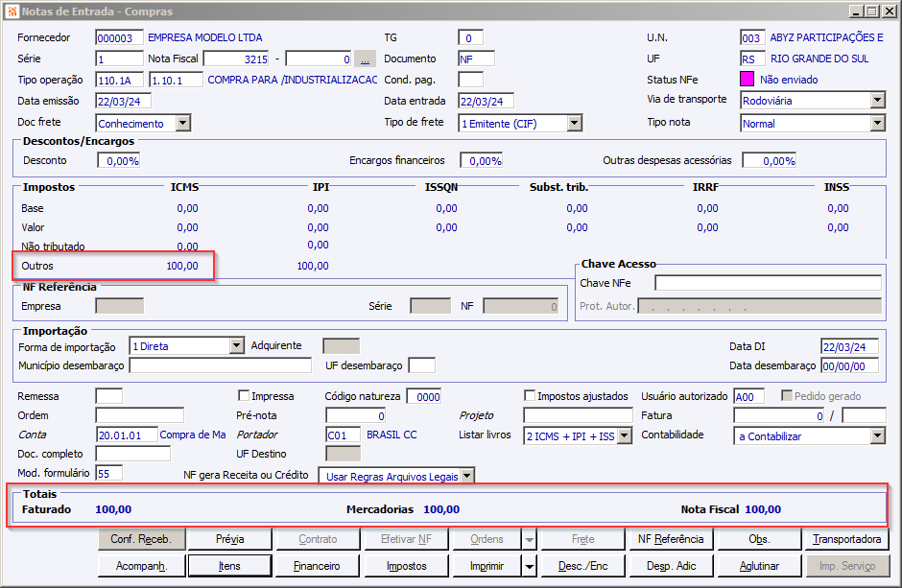Click the magenta Status NFe color box
This screenshot has height=588, width=902.
tap(748, 80)
